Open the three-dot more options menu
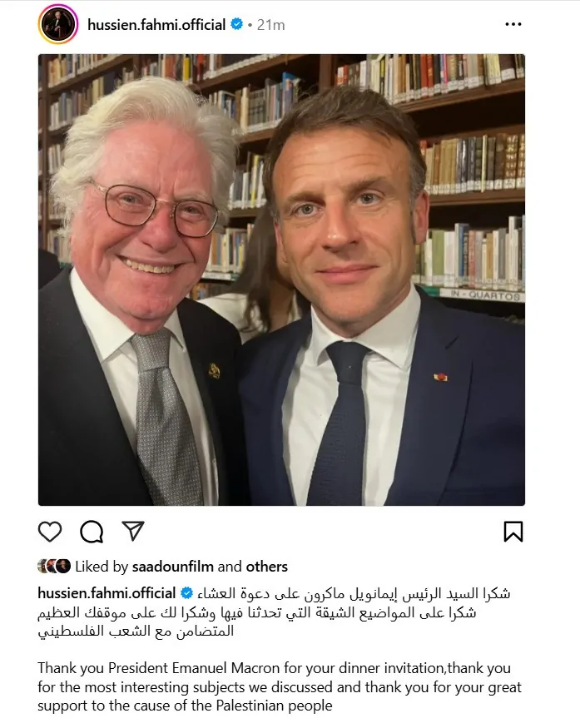 tap(513, 24)
